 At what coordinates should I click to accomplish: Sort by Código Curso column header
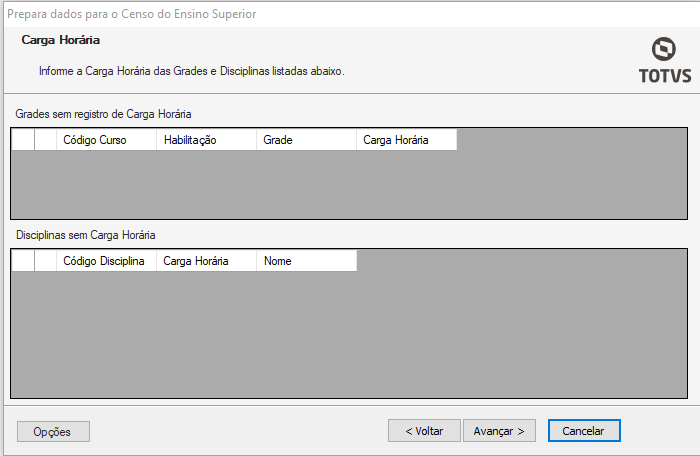(x=106, y=140)
